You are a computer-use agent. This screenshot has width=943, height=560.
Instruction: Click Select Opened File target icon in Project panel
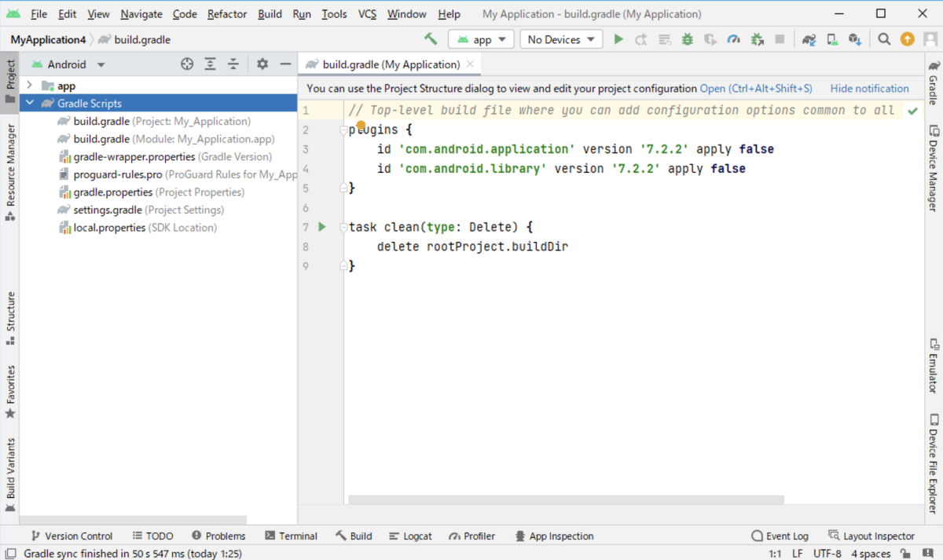[187, 64]
